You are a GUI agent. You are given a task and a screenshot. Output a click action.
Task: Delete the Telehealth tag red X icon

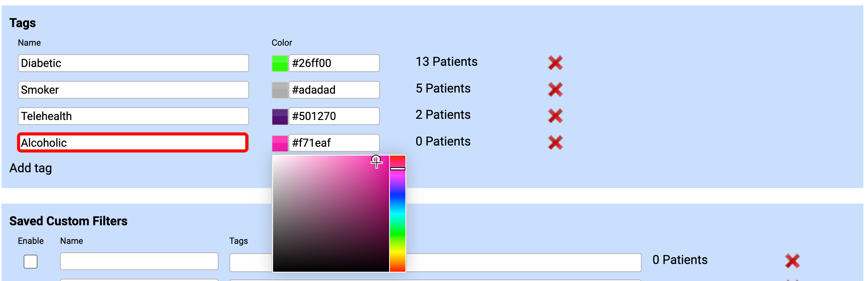(x=555, y=116)
